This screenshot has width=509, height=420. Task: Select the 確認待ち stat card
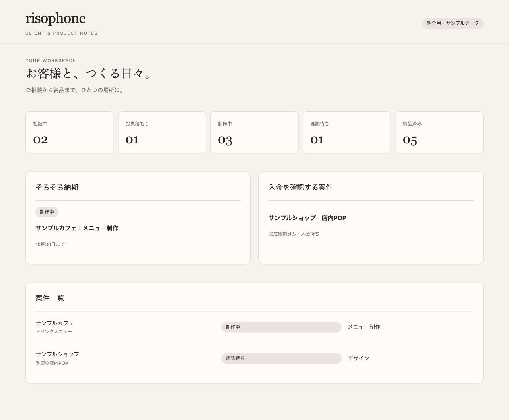[x=347, y=132]
